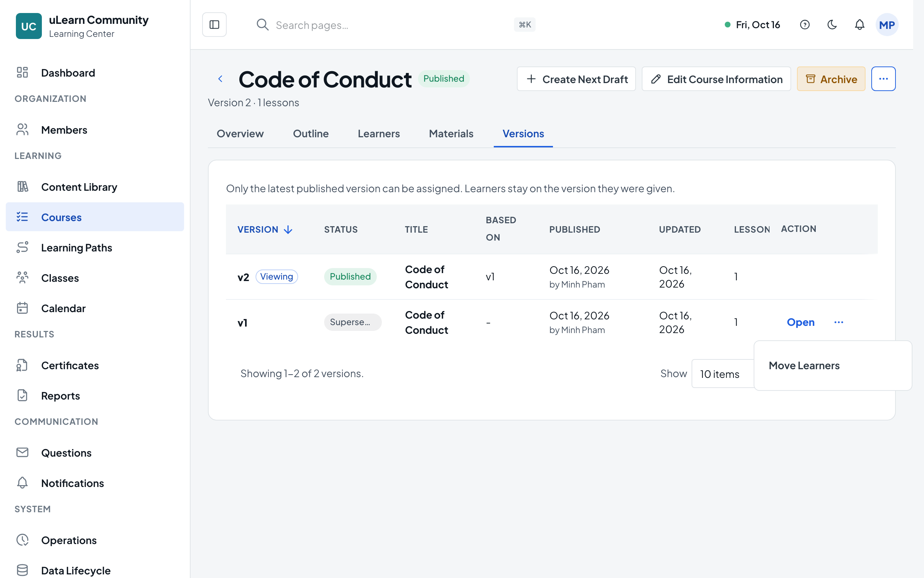Open version v1 via Open link
The width and height of the screenshot is (924, 578).
pyautogui.click(x=801, y=322)
